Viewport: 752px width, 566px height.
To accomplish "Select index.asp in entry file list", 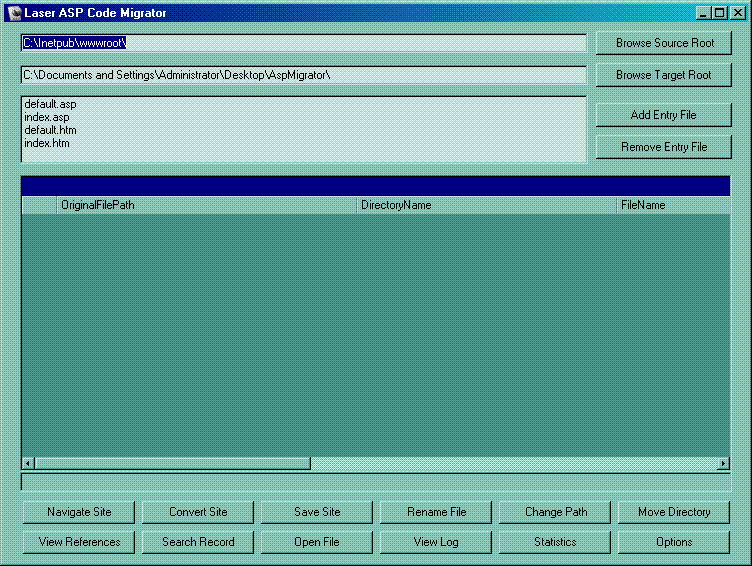I will (x=47, y=117).
